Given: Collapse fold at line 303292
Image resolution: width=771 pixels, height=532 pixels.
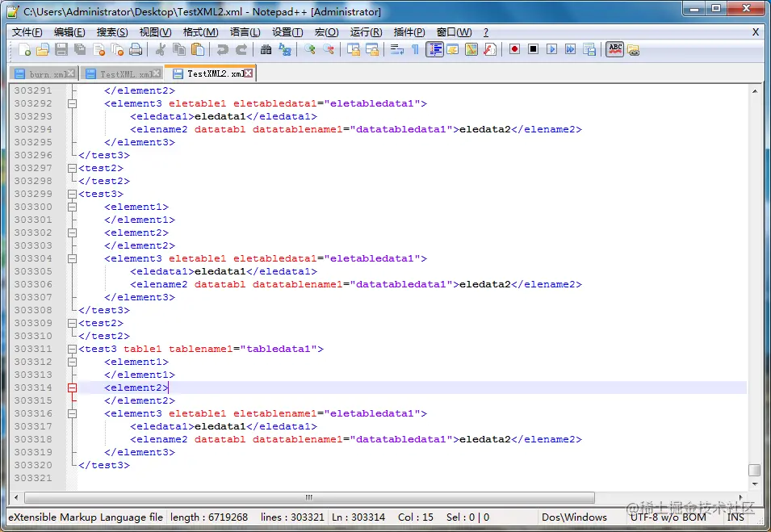Looking at the screenshot, I should coord(73,104).
